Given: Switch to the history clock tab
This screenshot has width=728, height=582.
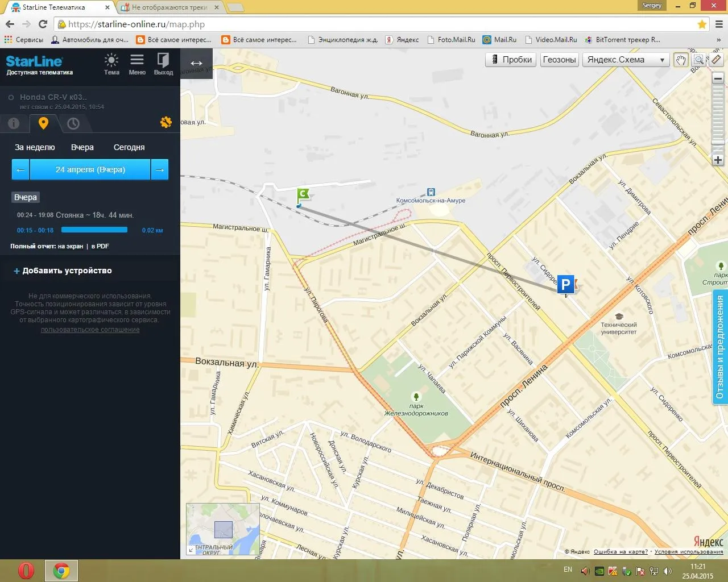Looking at the screenshot, I should 73,123.
